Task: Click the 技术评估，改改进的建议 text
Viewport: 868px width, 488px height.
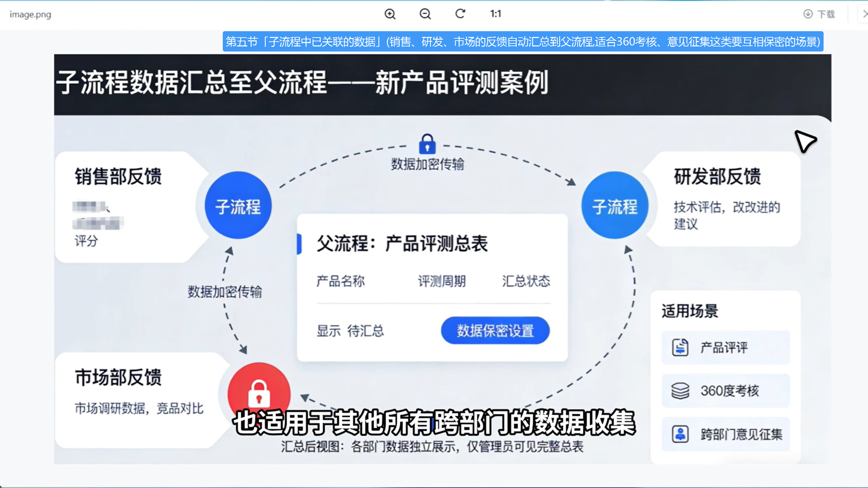Action: [727, 215]
